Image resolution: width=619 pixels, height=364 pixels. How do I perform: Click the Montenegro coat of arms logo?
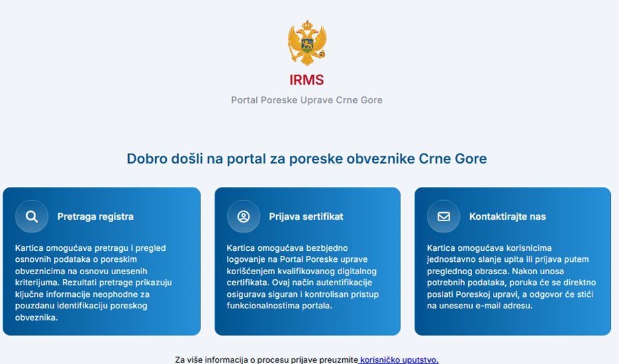click(307, 43)
